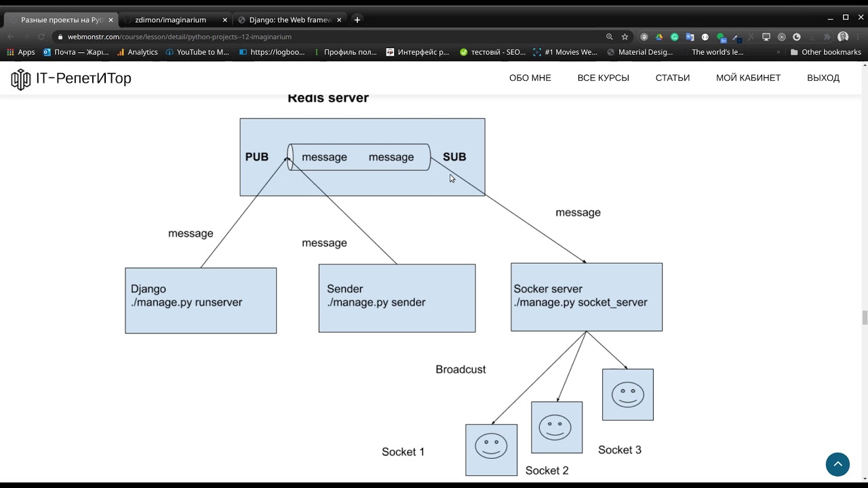The height and width of the screenshot is (488, 868).
Task: Open the Material Desig... bookmark
Action: coord(640,52)
